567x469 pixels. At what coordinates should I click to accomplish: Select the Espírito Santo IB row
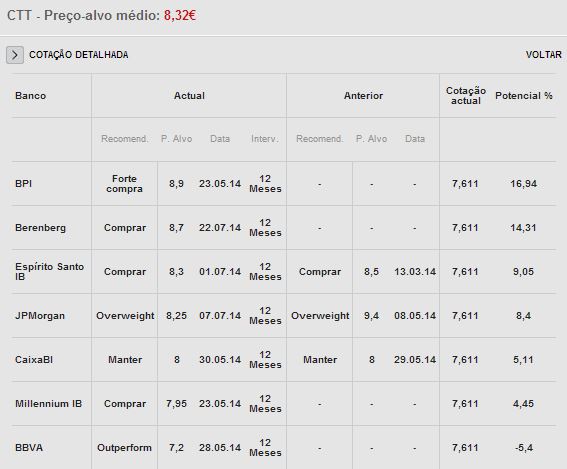(284, 272)
